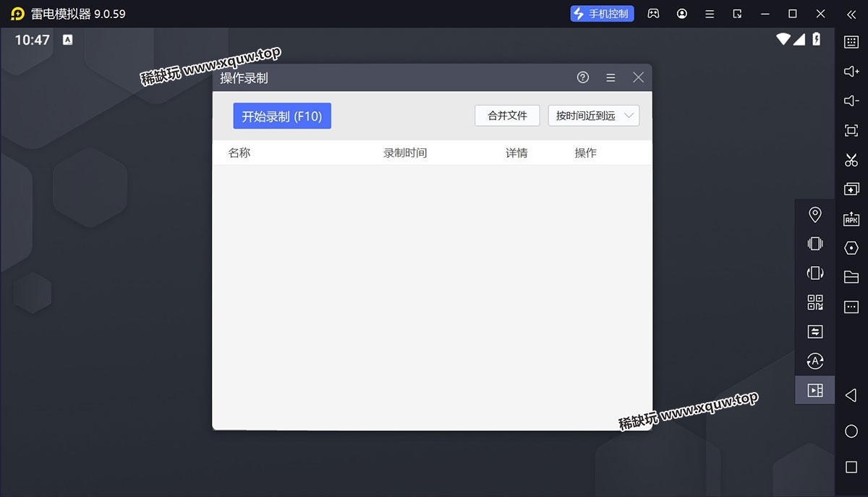Open keyboard mapping icon in sidebar

[x=851, y=42]
